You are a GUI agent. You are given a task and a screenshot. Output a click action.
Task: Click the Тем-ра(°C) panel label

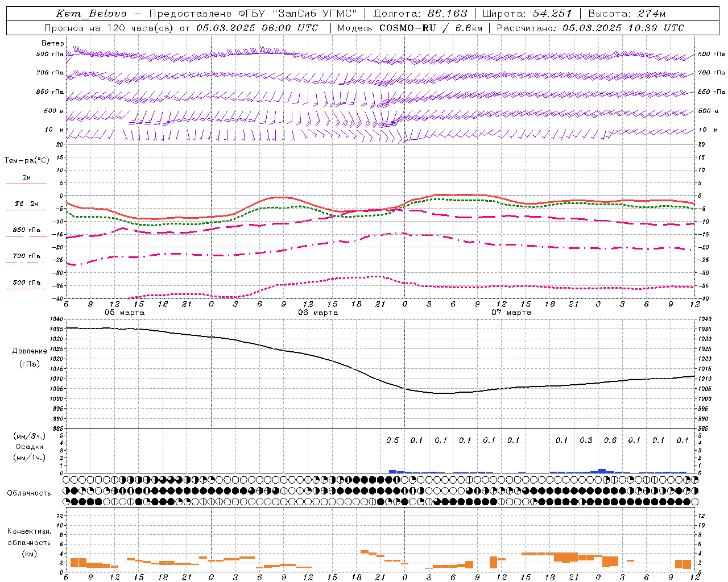tap(27, 160)
